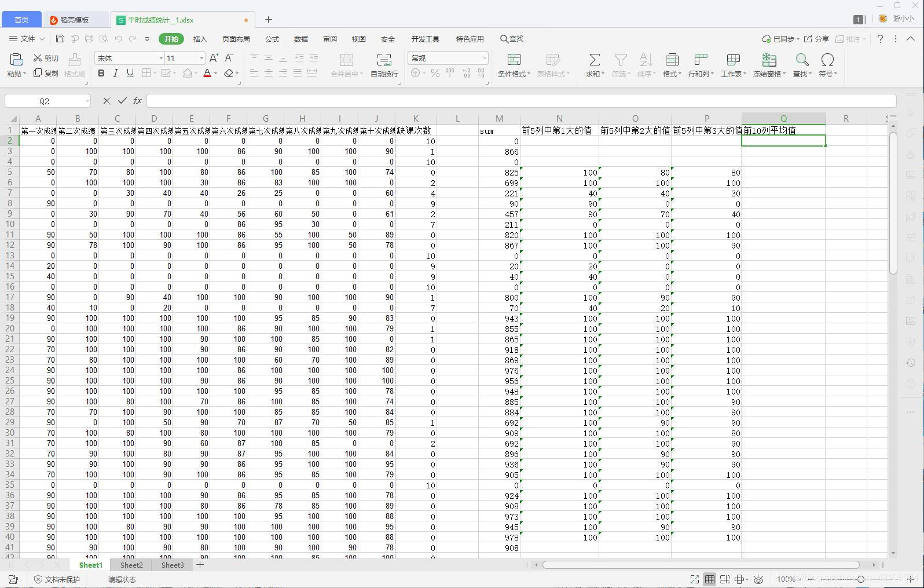The image size is (924, 588).
Task: Toggle Italic formatting
Action: 115,73
